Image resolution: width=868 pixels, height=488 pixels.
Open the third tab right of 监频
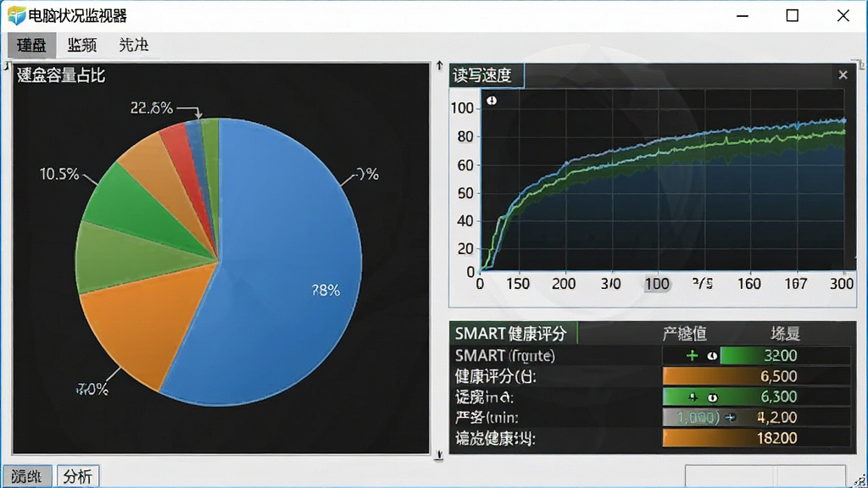tap(133, 45)
